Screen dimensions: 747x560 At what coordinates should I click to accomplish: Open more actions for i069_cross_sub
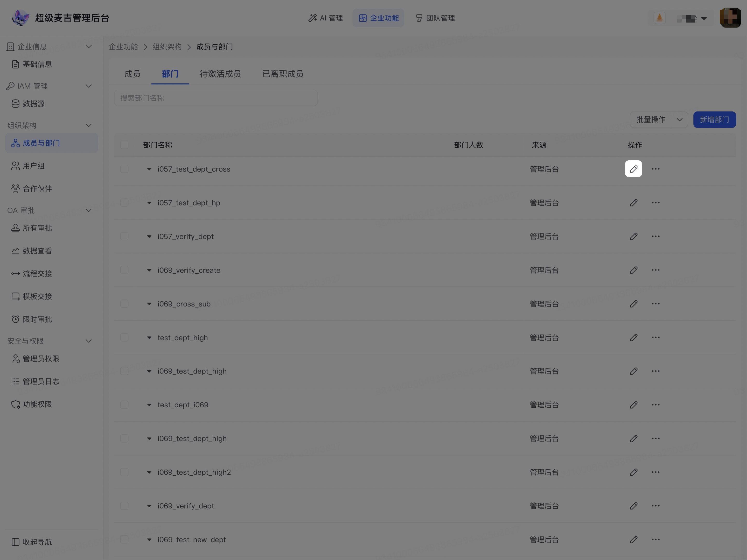(x=655, y=304)
